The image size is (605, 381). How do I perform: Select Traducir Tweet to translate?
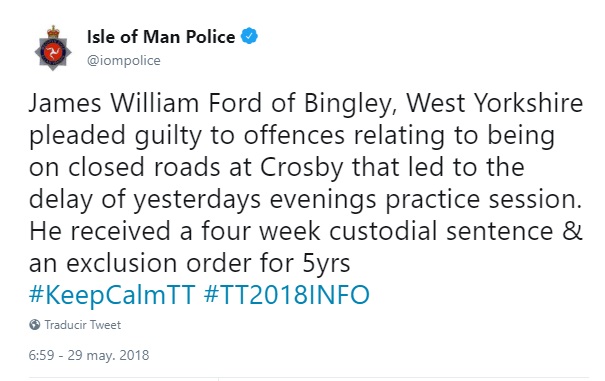[x=83, y=325]
